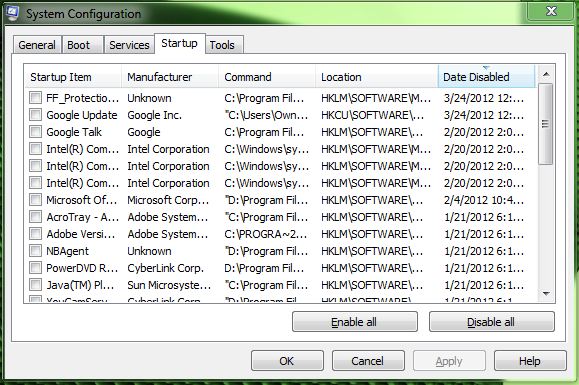Switch to the General tab
This screenshot has width=579, height=385.
37,45
